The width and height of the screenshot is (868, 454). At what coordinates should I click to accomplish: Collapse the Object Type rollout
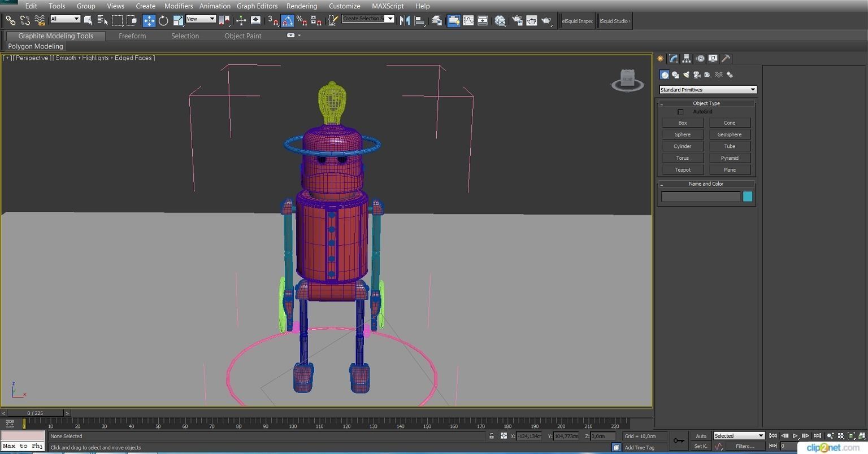706,103
